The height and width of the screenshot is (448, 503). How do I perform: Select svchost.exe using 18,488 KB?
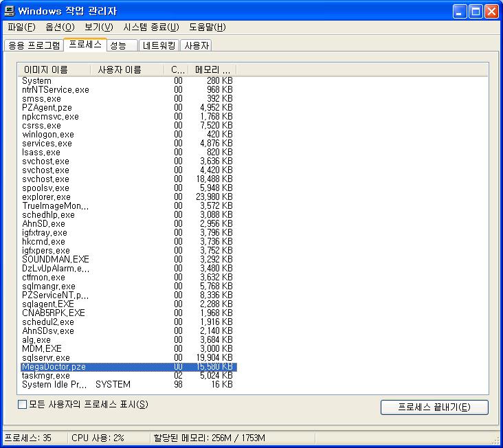click(x=128, y=179)
